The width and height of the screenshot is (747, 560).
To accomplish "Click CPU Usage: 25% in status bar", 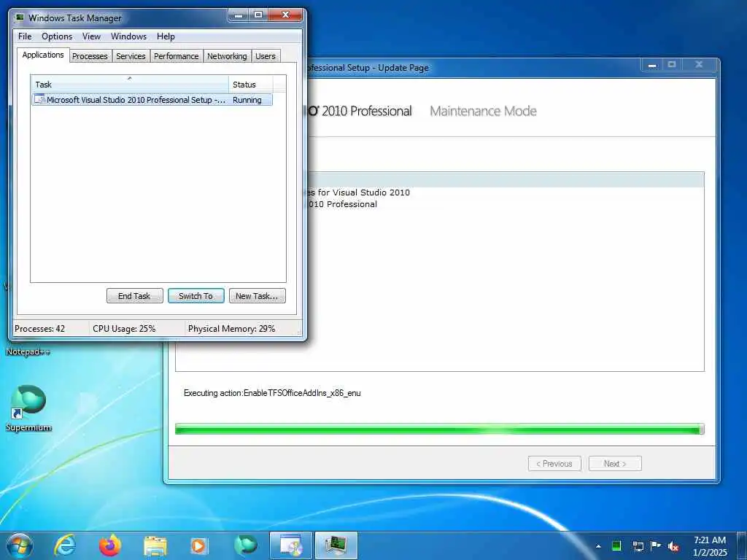I will pyautogui.click(x=124, y=329).
